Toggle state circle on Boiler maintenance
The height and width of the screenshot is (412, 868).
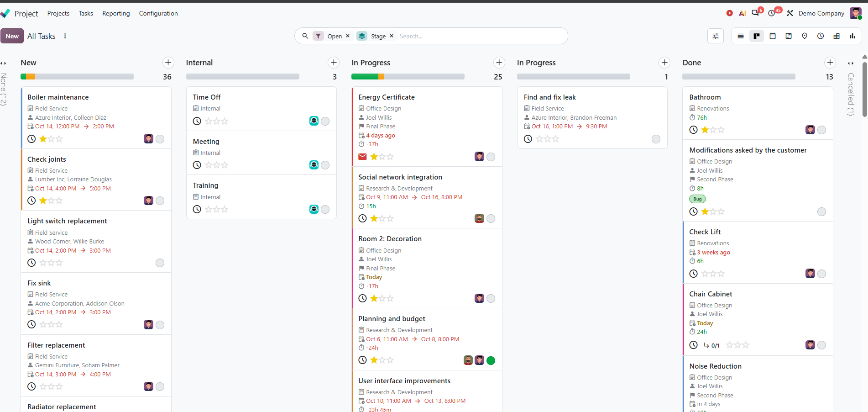160,139
